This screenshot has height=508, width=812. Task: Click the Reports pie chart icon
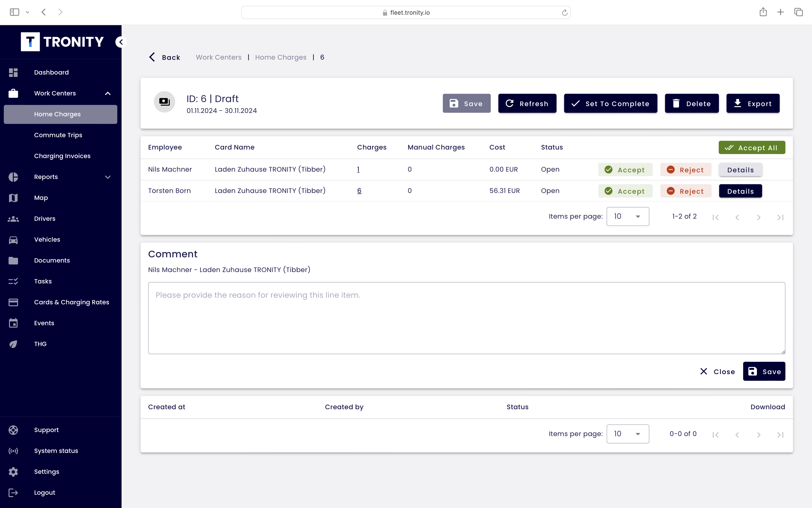(13, 177)
